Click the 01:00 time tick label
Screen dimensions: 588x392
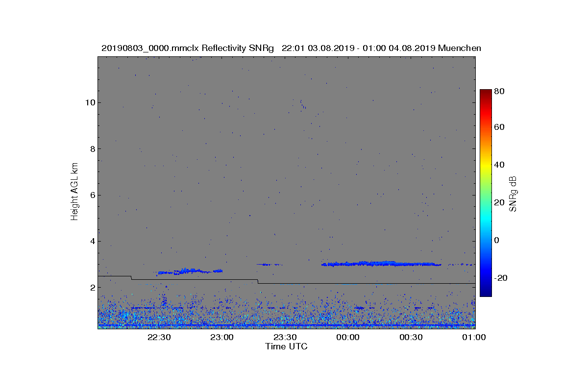coord(474,337)
